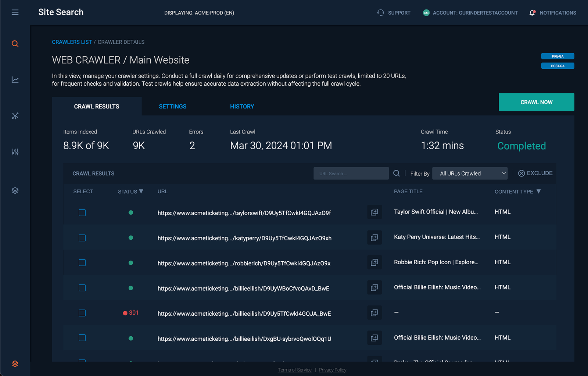
Task: Click the 'Mar 30, 2024 01:01 PM' last crawl value
Action: 281,146
